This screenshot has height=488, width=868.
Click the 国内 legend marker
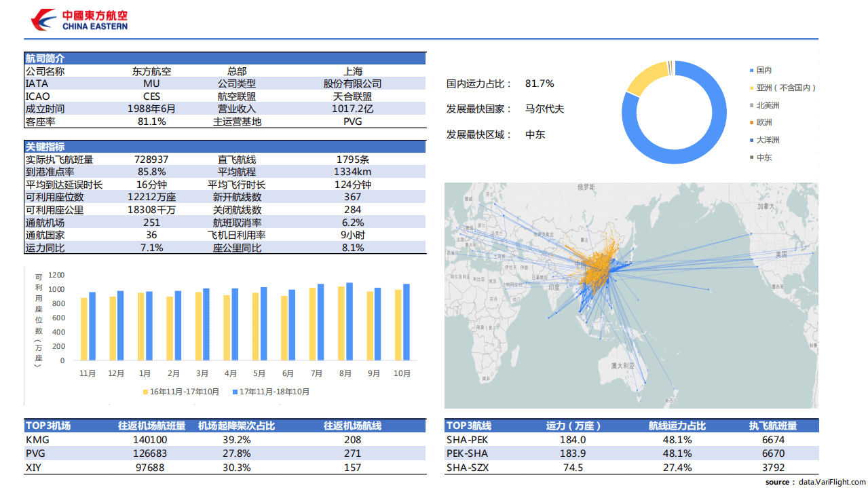[x=751, y=71]
